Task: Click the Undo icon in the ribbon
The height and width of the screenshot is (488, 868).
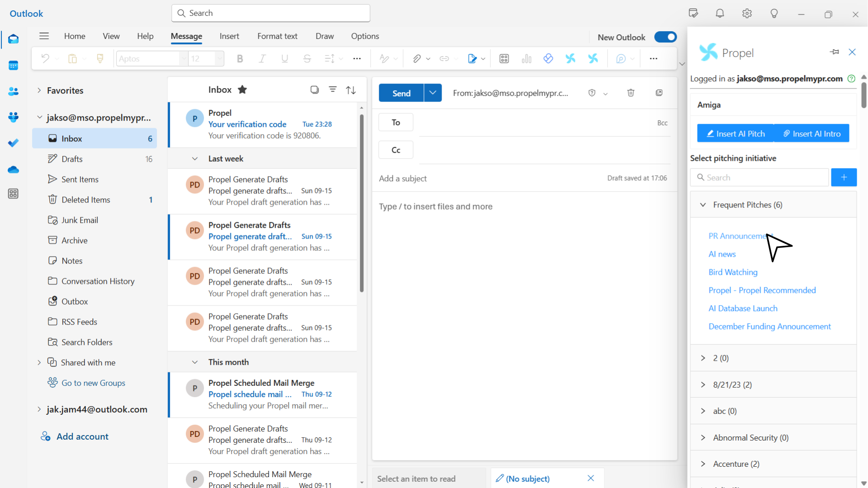Action: pyautogui.click(x=45, y=58)
